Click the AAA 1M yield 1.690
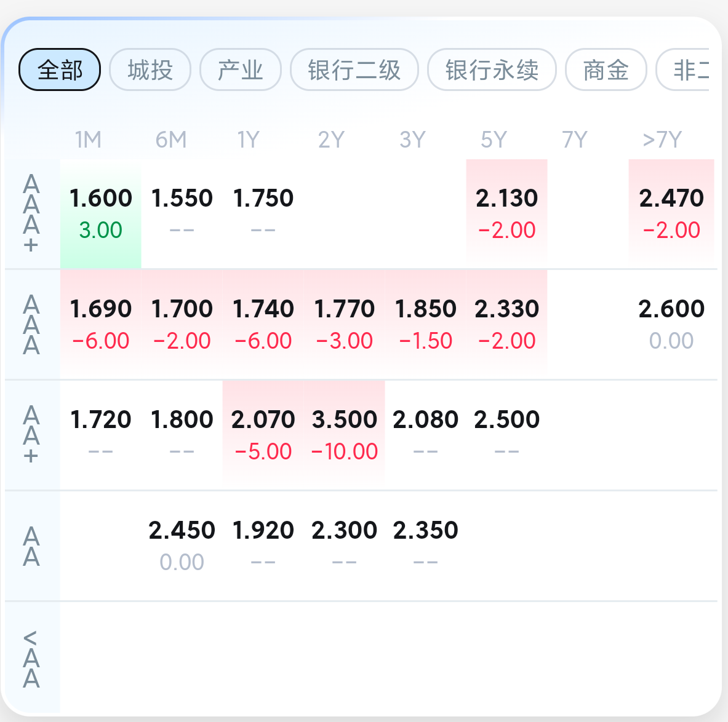 (x=101, y=324)
